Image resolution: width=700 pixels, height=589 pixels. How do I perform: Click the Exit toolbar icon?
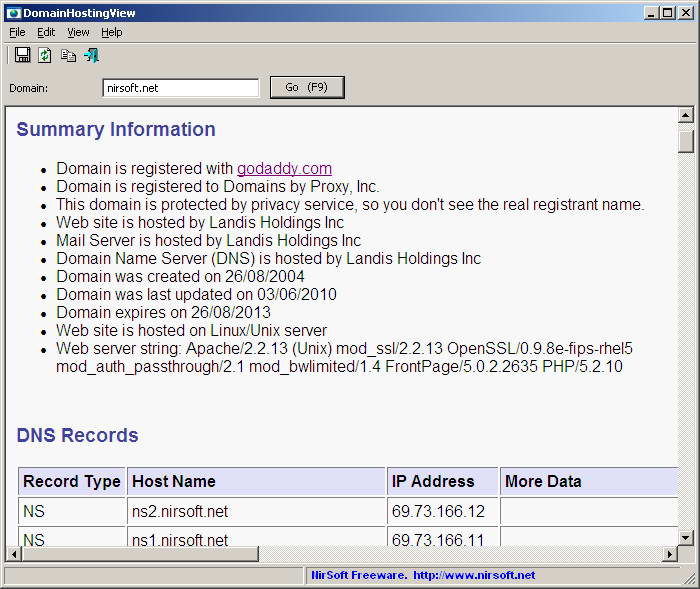pos(92,55)
